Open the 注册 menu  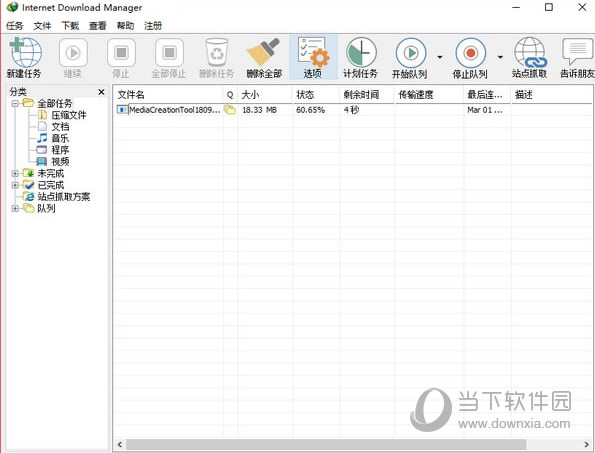pyautogui.click(x=153, y=26)
